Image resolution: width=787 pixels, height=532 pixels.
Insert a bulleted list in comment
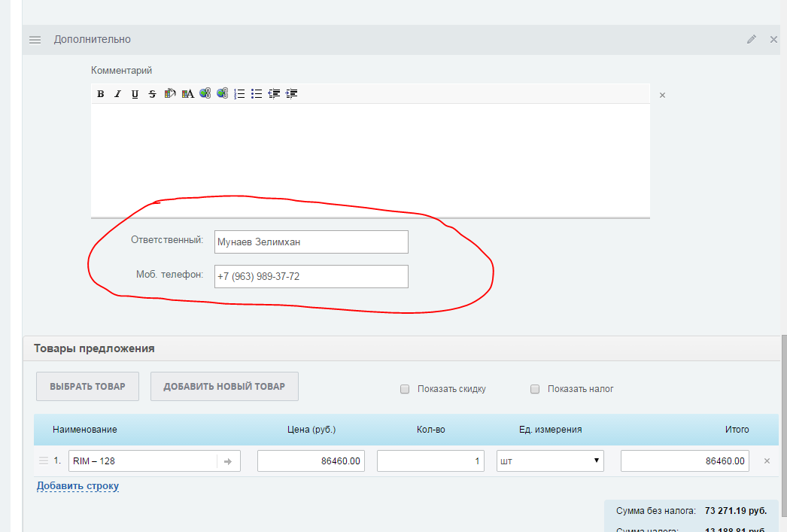pyautogui.click(x=257, y=94)
